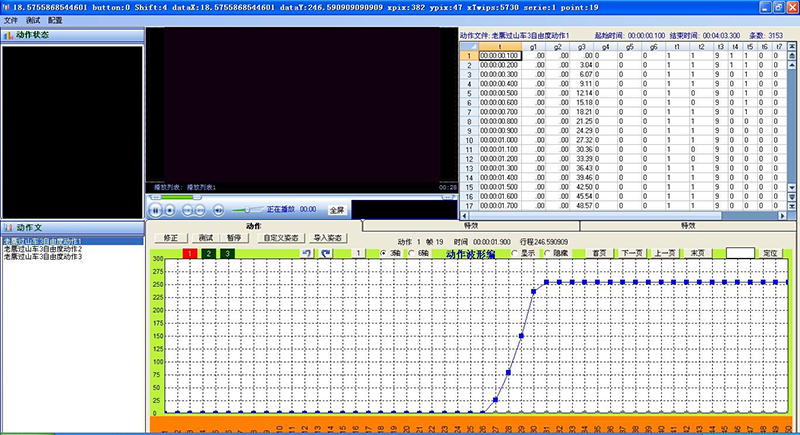Click the 修正 button
Viewport: 800px width, 435px height.
[x=170, y=238]
